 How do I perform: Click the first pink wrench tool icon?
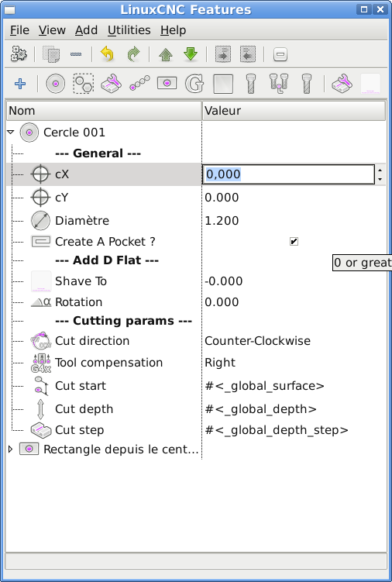tap(111, 84)
